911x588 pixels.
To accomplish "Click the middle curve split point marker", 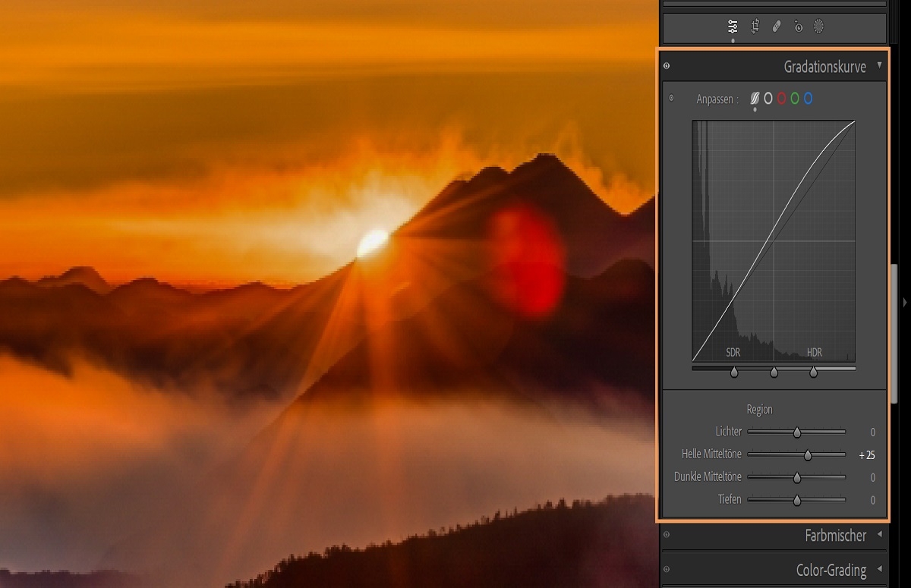I will (774, 373).
